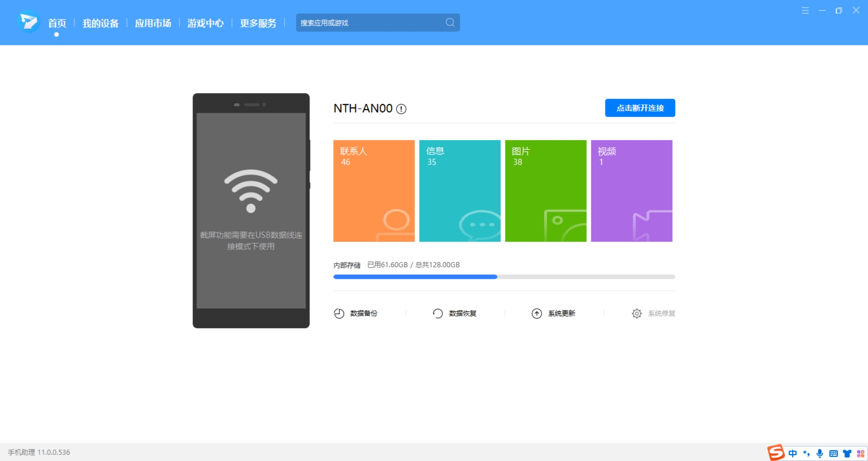Open the 首页 home tab
Image resolution: width=868 pixels, height=461 pixels.
(57, 23)
